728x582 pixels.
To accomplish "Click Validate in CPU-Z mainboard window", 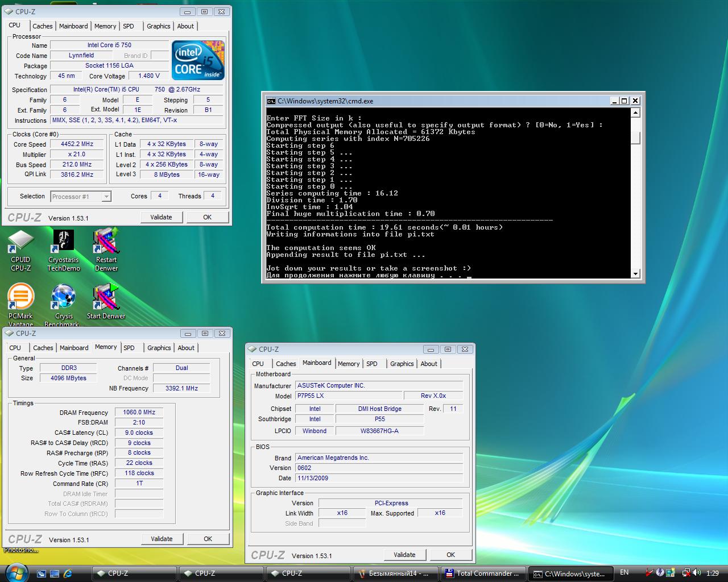I will [404, 555].
